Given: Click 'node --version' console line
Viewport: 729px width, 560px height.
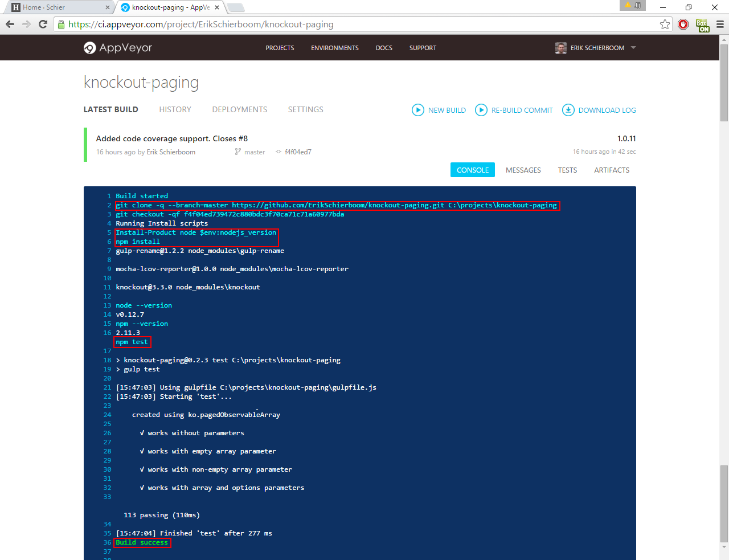Looking at the screenshot, I should coord(144,305).
